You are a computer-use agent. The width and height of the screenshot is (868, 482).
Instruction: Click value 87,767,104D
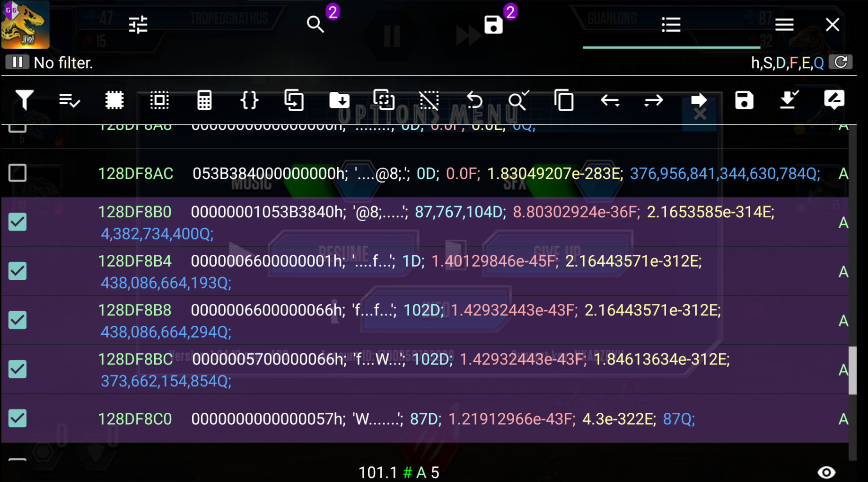coord(460,212)
